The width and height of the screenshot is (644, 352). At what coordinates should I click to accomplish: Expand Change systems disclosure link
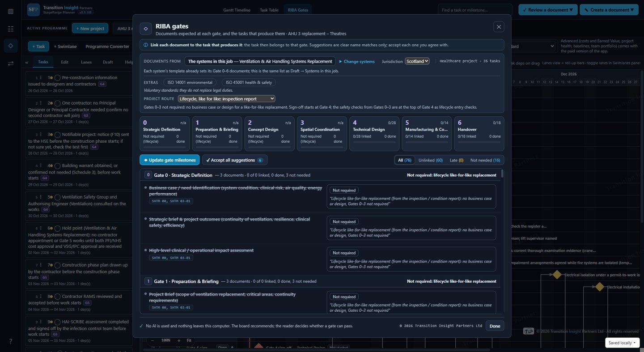(357, 61)
